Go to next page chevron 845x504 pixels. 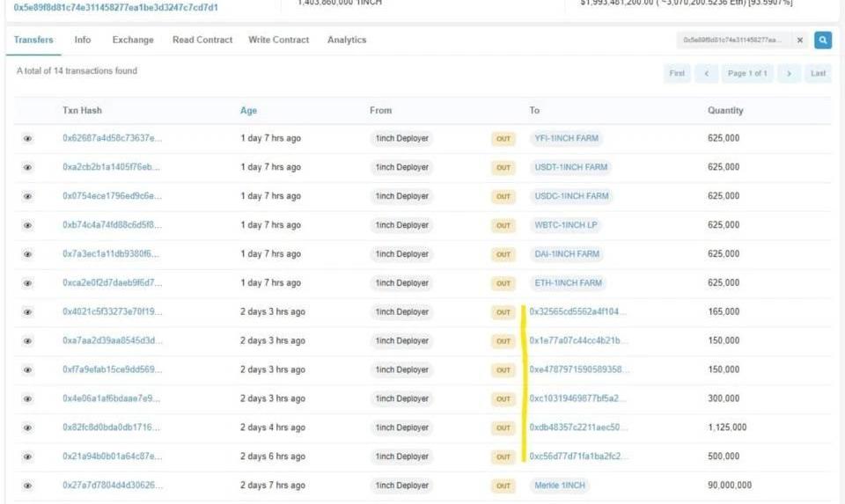pos(789,73)
